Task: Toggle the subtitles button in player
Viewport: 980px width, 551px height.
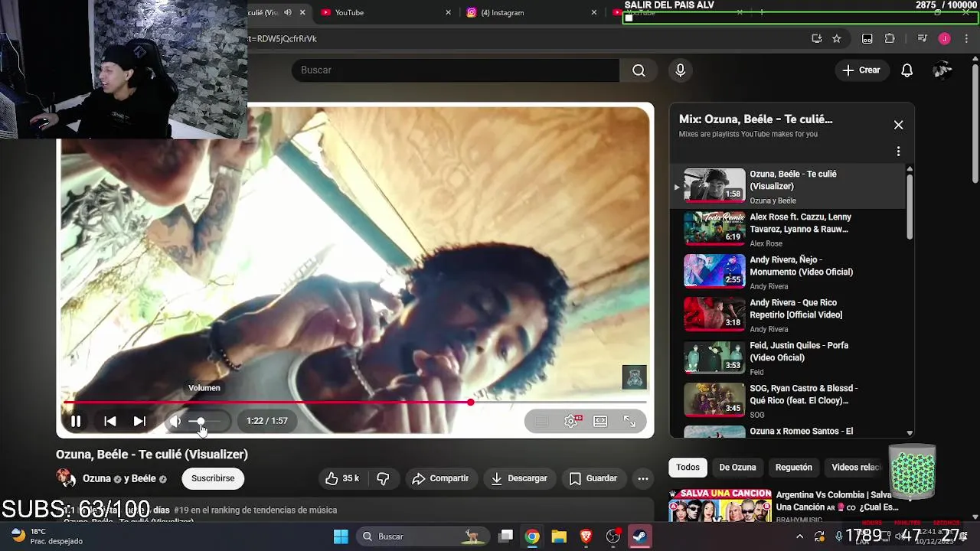Action: [541, 421]
